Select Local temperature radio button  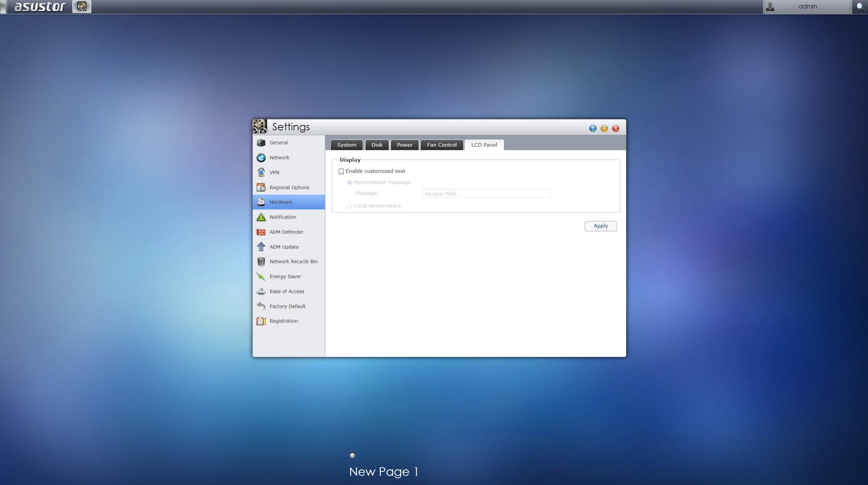click(349, 206)
